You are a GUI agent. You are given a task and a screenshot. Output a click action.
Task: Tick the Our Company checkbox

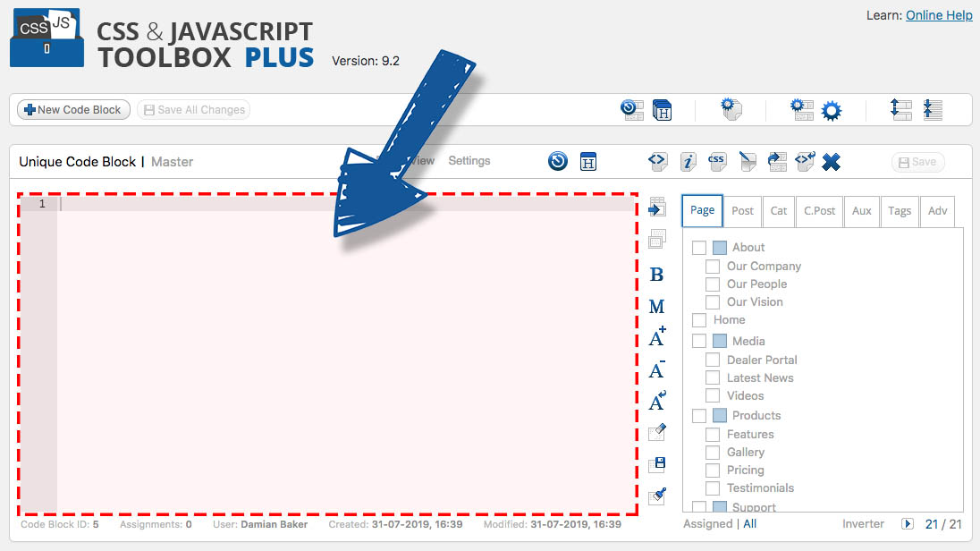(x=713, y=267)
